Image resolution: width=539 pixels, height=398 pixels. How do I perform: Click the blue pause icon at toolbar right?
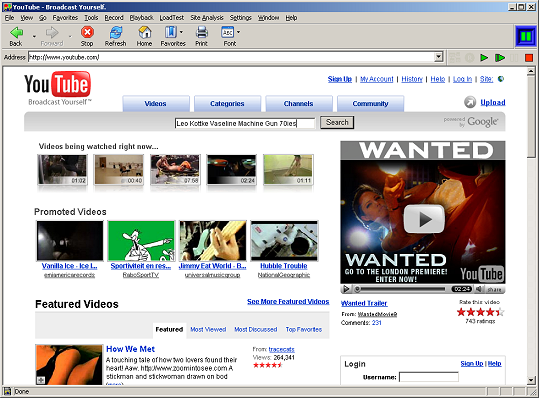point(526,36)
